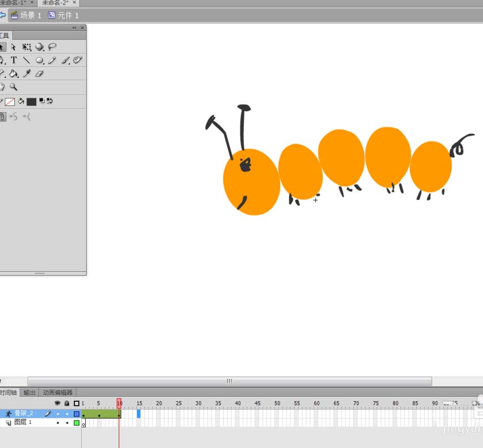The width and height of the screenshot is (483, 448).
Task: Toggle visibility dot for 骨架_2 layer
Action: (58, 414)
